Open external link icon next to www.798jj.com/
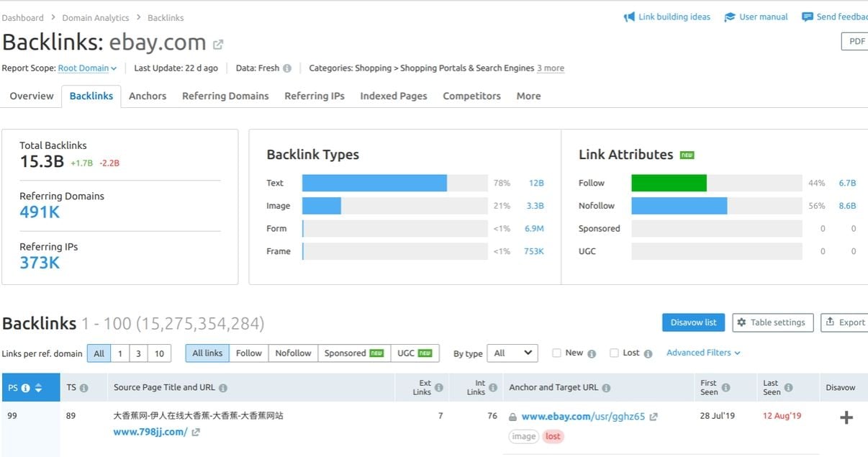 tap(196, 433)
